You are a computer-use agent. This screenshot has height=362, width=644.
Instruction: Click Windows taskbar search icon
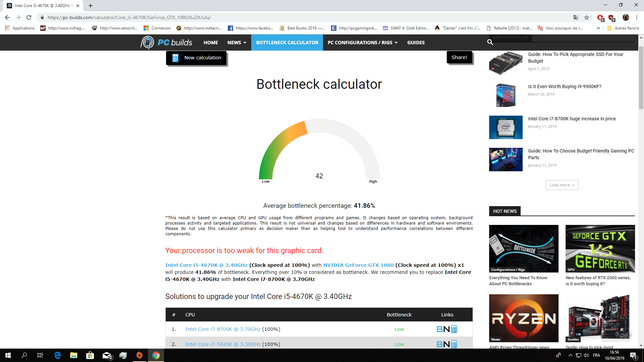24,355
